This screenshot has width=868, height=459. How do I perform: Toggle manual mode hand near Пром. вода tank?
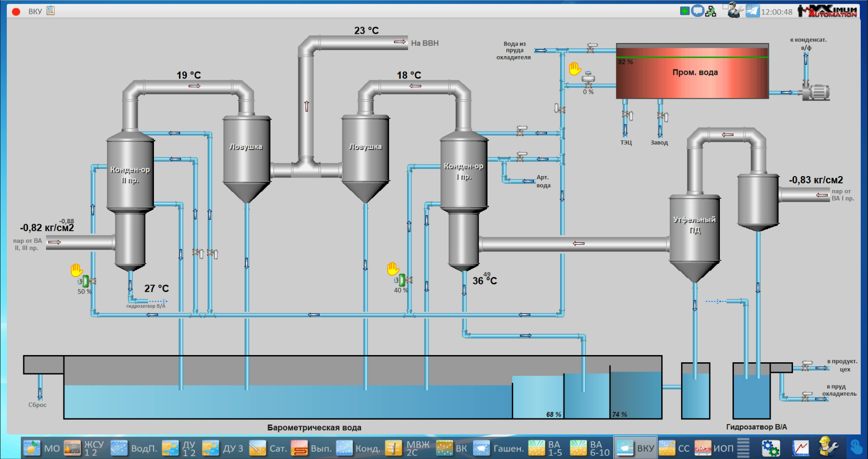(575, 69)
